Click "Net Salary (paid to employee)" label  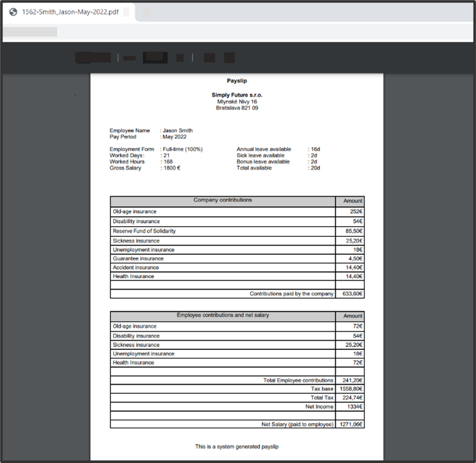(x=298, y=424)
